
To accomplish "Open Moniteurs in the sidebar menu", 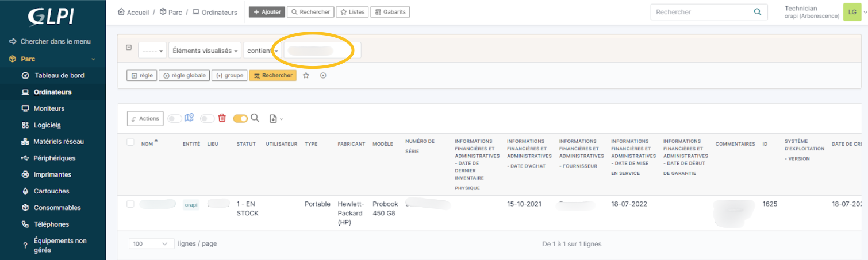I will 49,108.
